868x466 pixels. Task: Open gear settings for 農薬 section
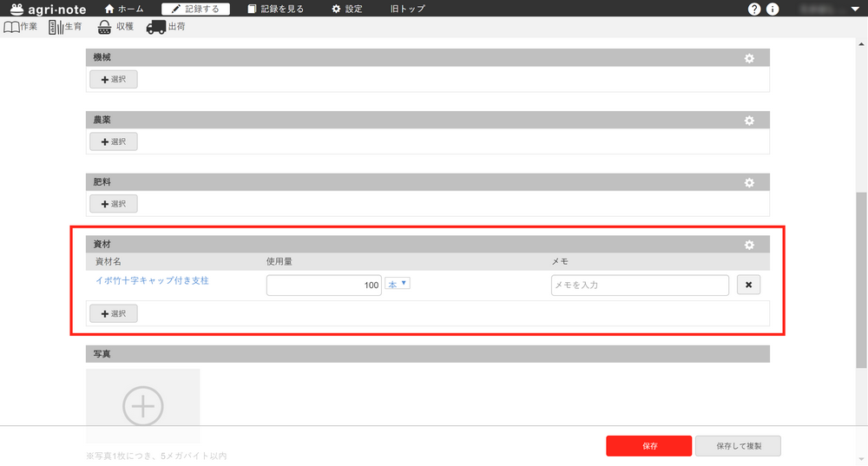tap(749, 120)
